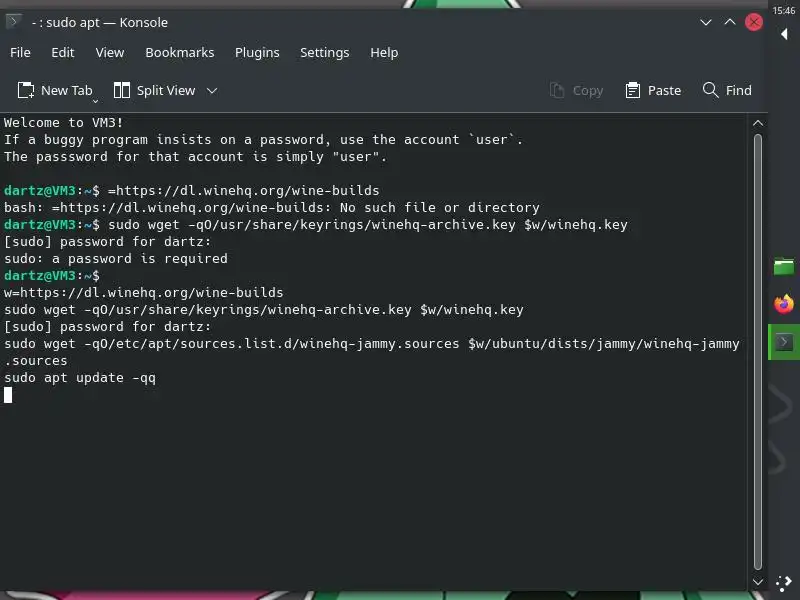Open the Plugins menu

[257, 53]
